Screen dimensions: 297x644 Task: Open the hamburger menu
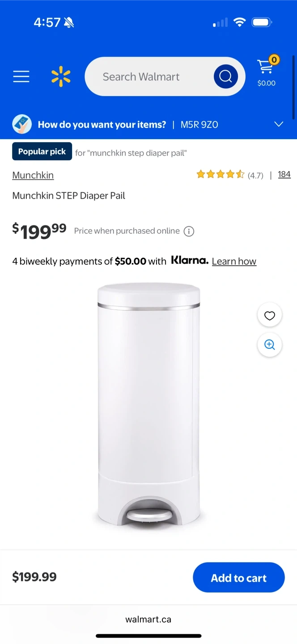point(21,76)
